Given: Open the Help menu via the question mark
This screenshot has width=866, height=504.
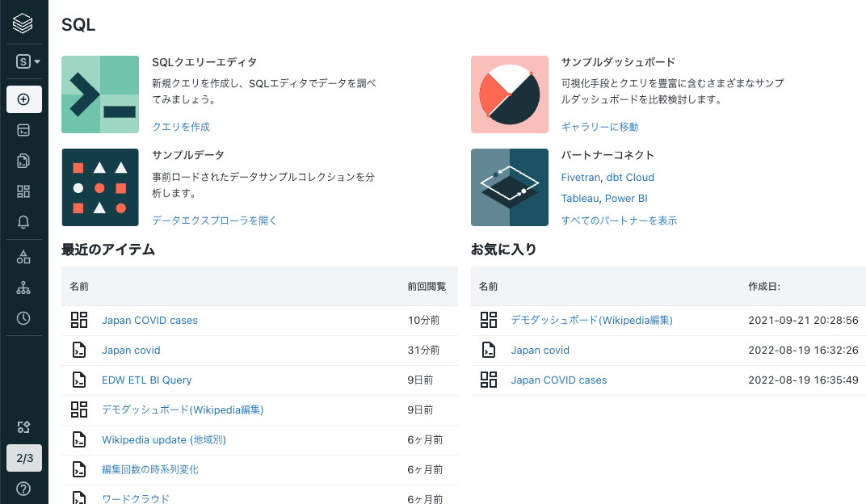Looking at the screenshot, I should [24, 489].
